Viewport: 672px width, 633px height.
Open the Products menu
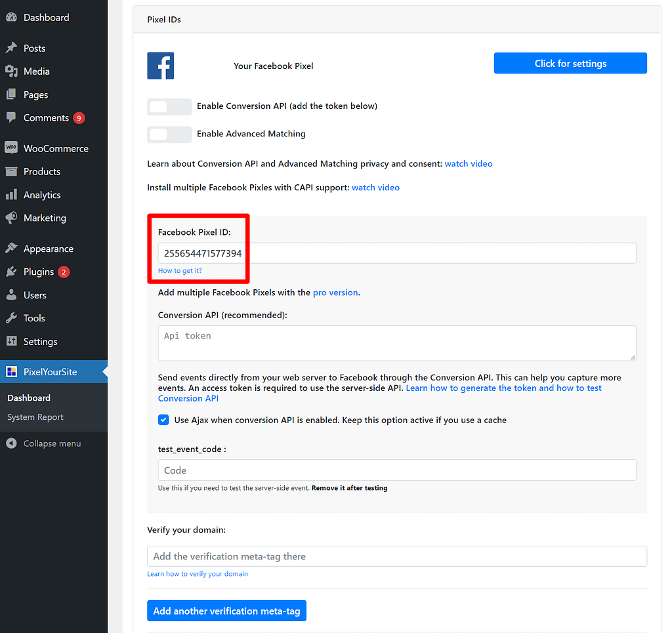click(54, 171)
